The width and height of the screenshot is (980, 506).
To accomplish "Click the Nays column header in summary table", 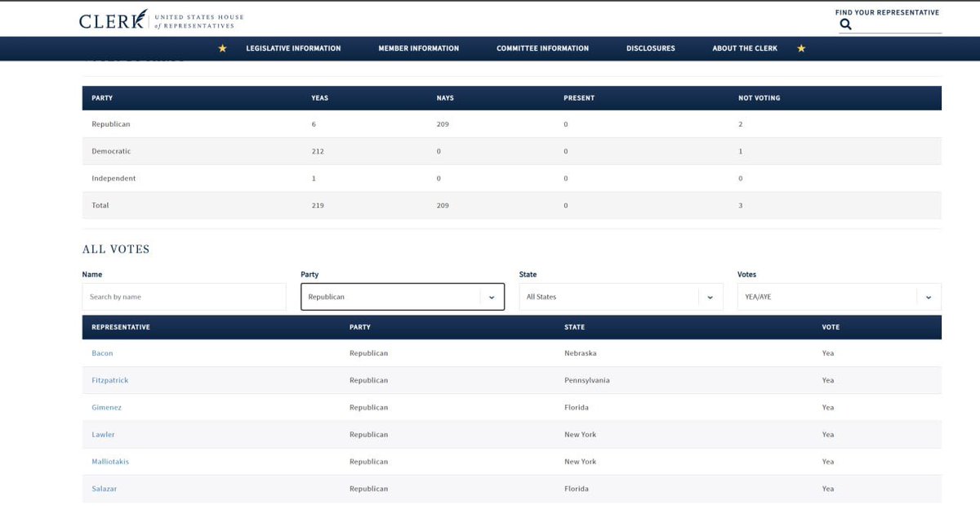I will [x=445, y=98].
